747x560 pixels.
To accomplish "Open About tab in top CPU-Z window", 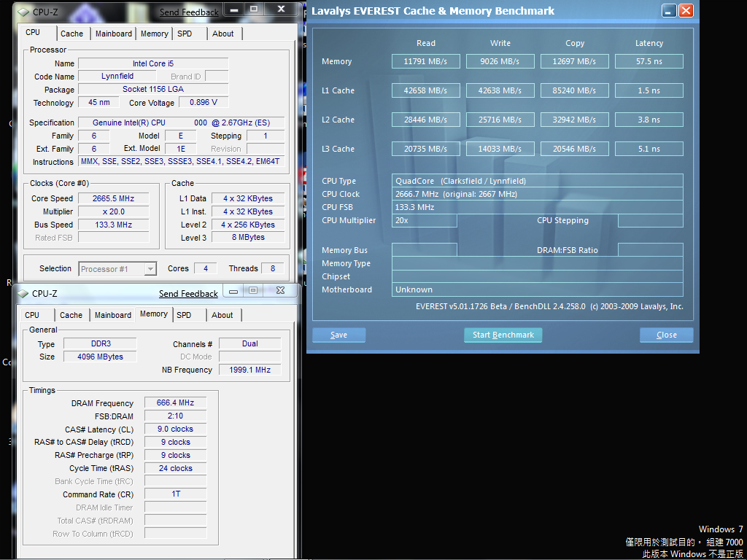I will [223, 34].
